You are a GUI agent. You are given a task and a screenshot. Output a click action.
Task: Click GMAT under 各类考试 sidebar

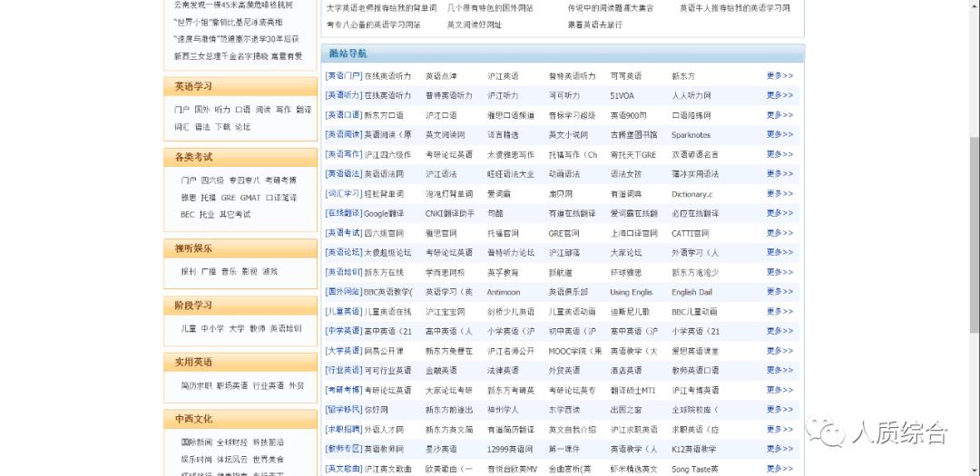click(x=250, y=198)
